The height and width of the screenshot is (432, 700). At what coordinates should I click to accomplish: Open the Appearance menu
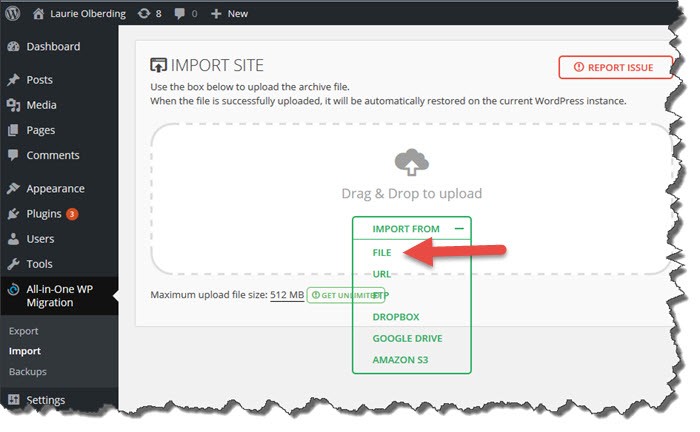tap(55, 189)
